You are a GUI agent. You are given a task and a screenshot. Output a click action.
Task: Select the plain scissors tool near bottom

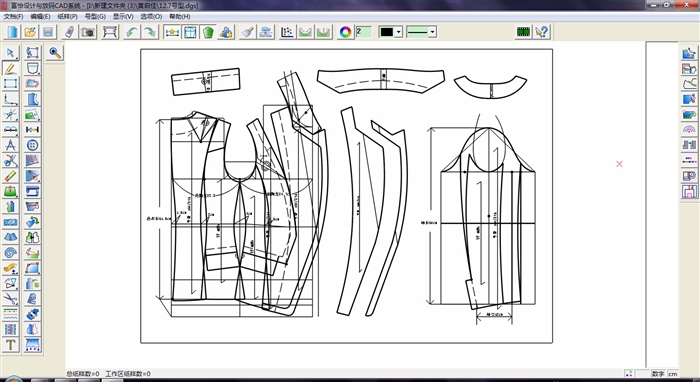point(11,299)
